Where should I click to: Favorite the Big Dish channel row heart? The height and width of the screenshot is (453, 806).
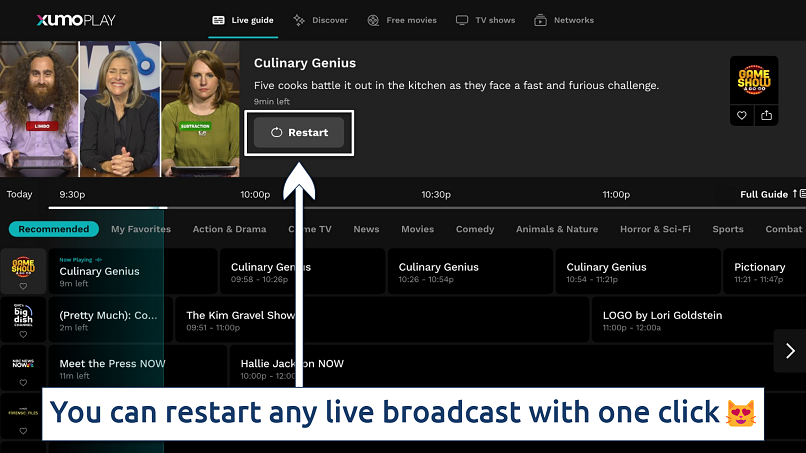23,334
